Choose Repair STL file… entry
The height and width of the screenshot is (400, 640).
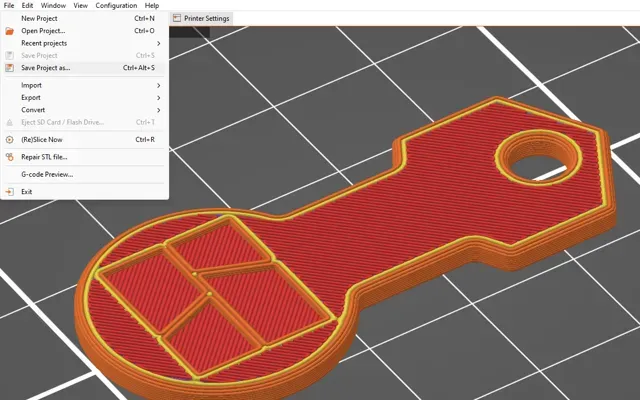(x=84, y=157)
